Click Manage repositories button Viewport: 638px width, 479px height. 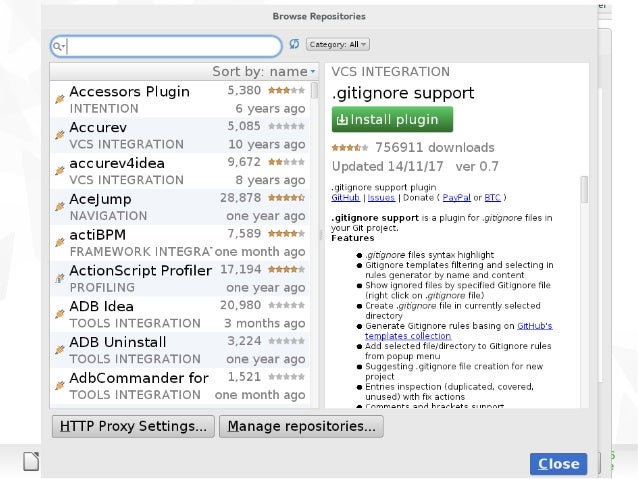pos(301,426)
